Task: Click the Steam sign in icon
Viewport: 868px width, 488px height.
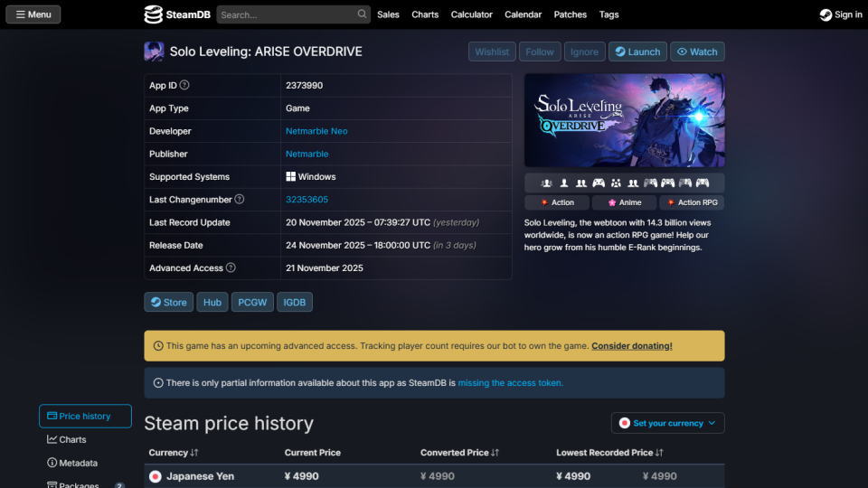Action: pos(826,14)
